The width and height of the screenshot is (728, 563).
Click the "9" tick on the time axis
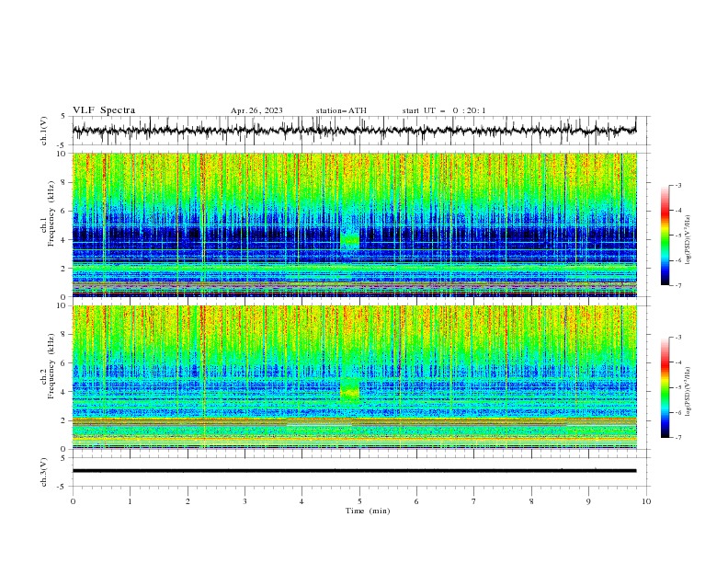pos(588,501)
